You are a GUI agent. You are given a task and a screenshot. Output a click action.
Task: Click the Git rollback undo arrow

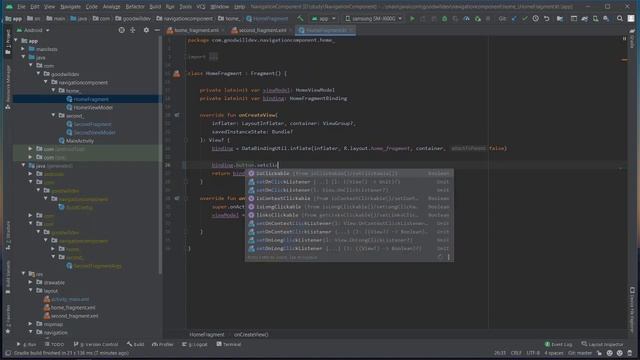click(x=547, y=19)
